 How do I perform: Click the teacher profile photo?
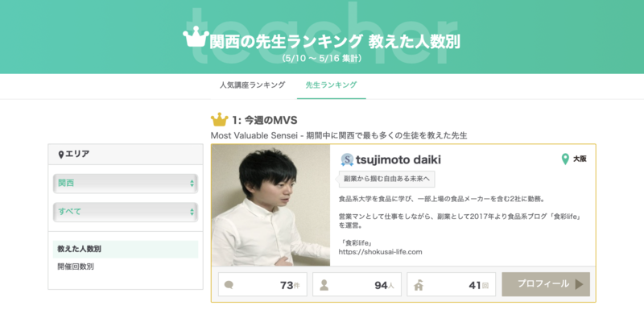click(x=270, y=205)
